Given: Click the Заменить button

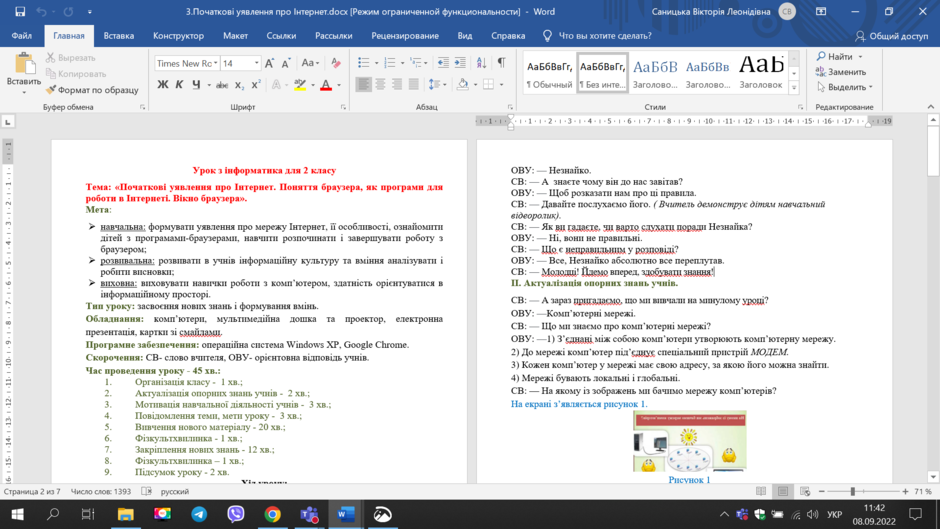Looking at the screenshot, I should (x=841, y=72).
